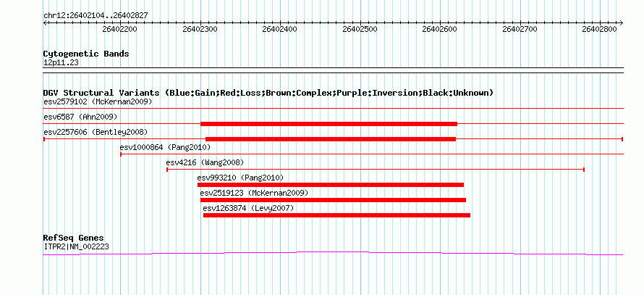644x295 pixels.
Task: Select the Cytogenetic Bands track title
Action: 86,54
